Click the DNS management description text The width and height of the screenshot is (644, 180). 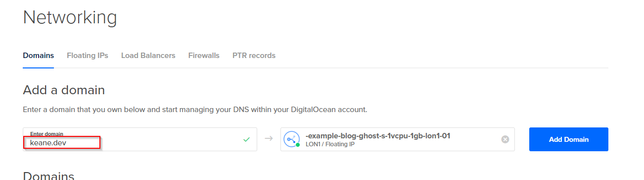(x=195, y=109)
